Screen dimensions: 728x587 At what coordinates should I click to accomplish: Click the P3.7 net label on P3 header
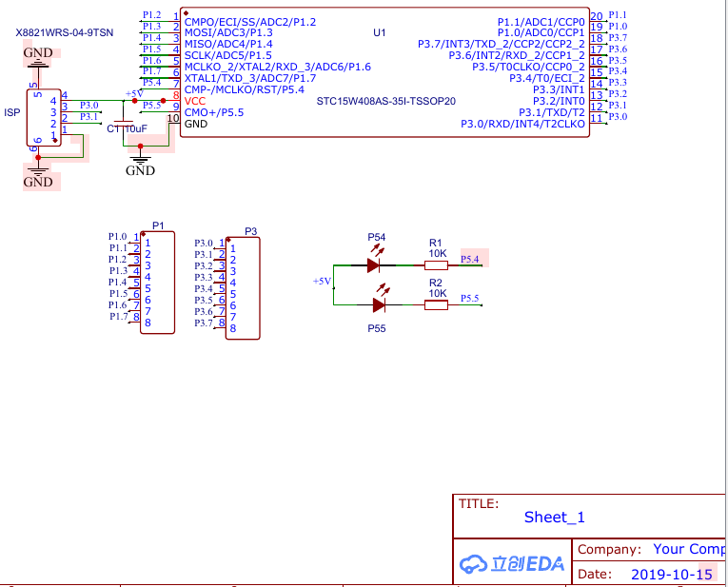[x=204, y=323]
